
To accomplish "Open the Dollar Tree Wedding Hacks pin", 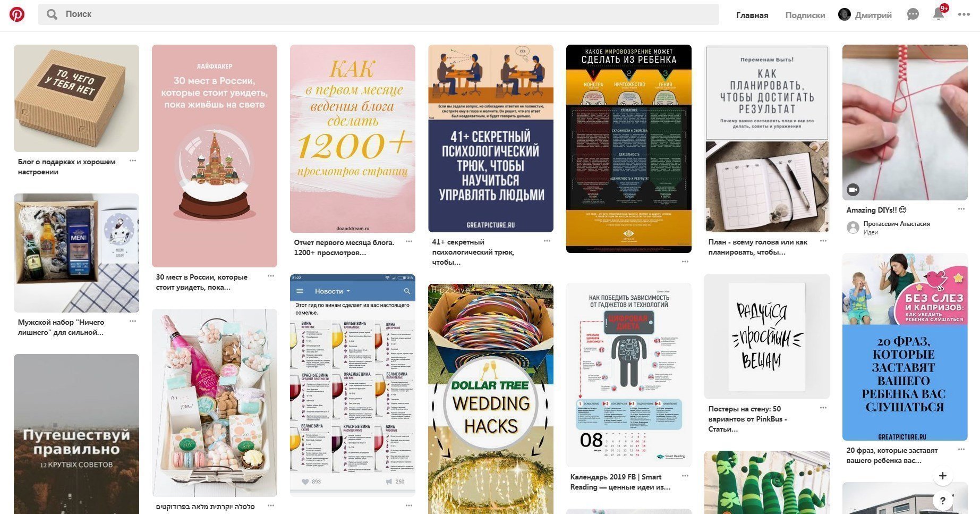I will tap(491, 399).
